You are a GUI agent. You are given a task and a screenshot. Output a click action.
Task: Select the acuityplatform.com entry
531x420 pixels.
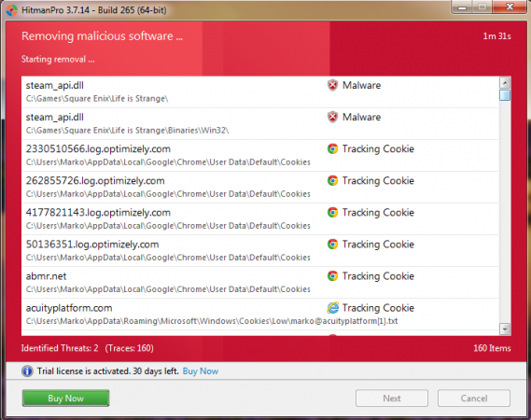point(259,315)
